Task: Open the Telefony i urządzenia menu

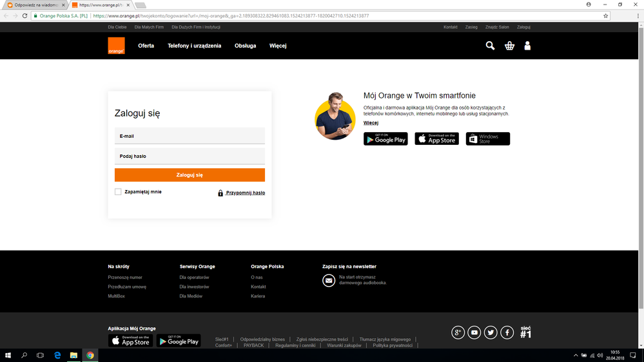Action: point(194,46)
